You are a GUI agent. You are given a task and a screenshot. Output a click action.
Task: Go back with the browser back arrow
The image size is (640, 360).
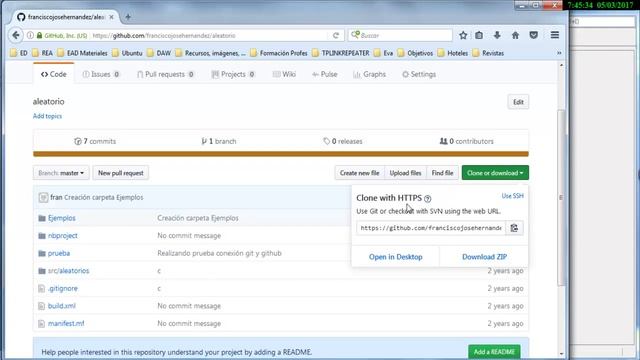click(x=16, y=36)
